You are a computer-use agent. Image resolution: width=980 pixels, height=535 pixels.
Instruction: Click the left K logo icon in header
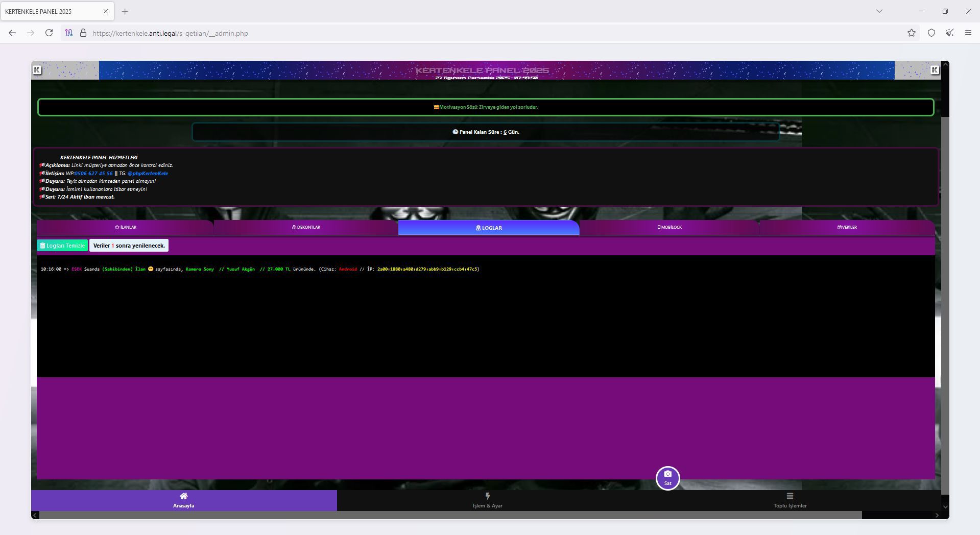[x=37, y=70]
